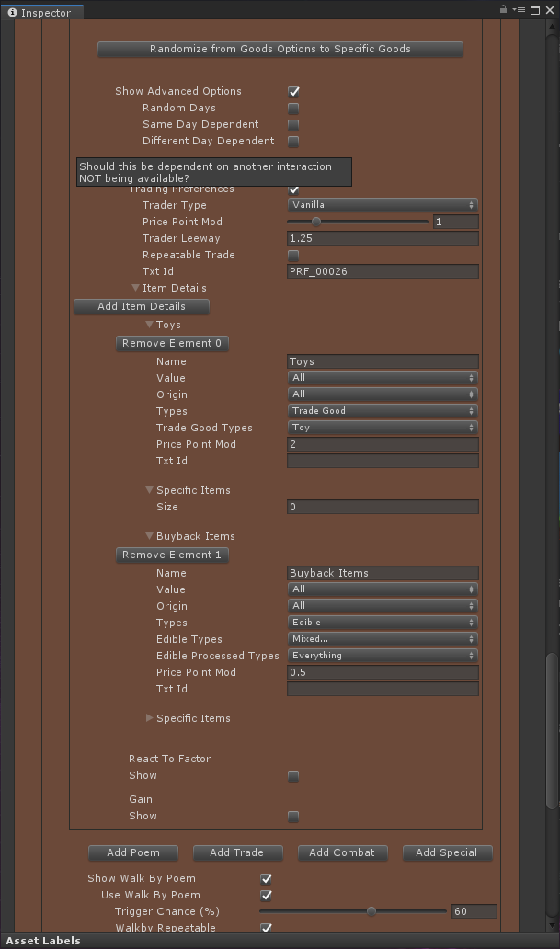Check Show under React To Factor
Screen dimensions: 560x949
(x=293, y=776)
